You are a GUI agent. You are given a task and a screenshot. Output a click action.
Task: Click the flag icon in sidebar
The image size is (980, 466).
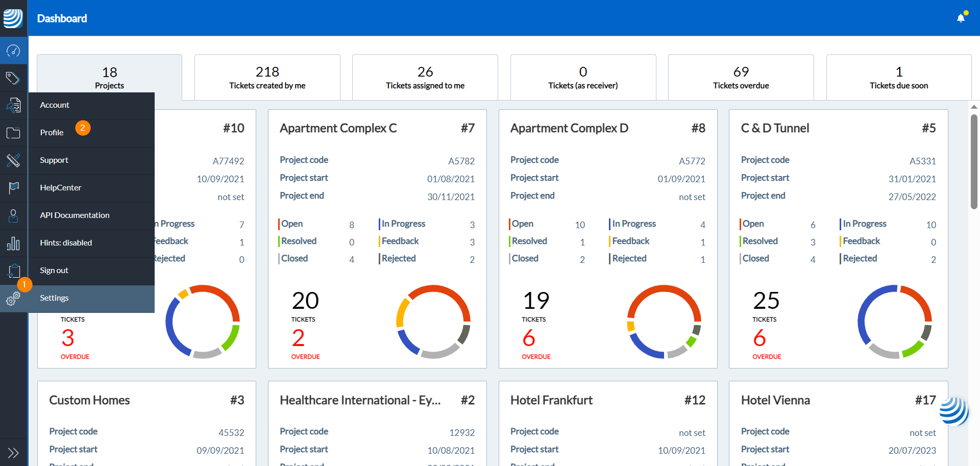[x=13, y=188]
